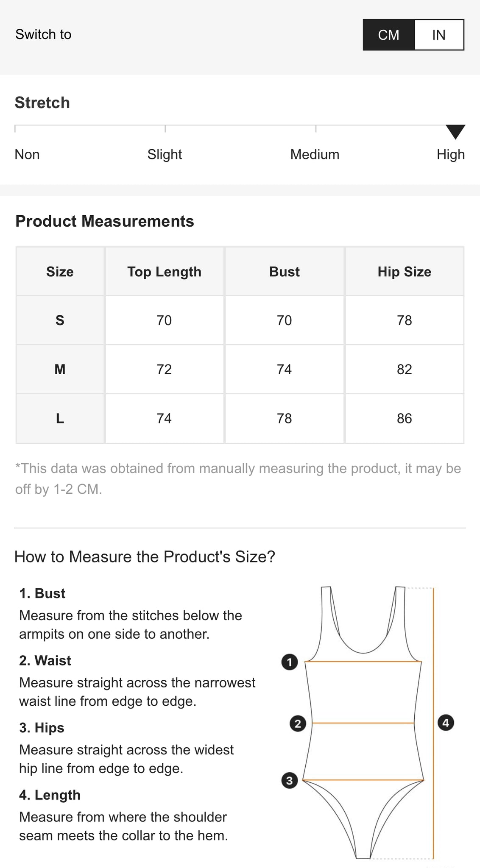Click the size L hip value 86
Viewport: 480px width, 868px height.
click(x=405, y=419)
